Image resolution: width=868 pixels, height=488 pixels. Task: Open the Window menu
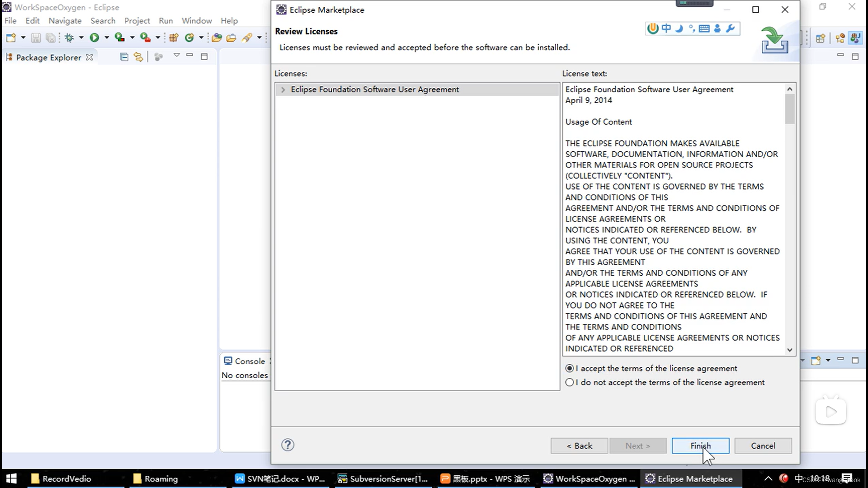tap(197, 21)
